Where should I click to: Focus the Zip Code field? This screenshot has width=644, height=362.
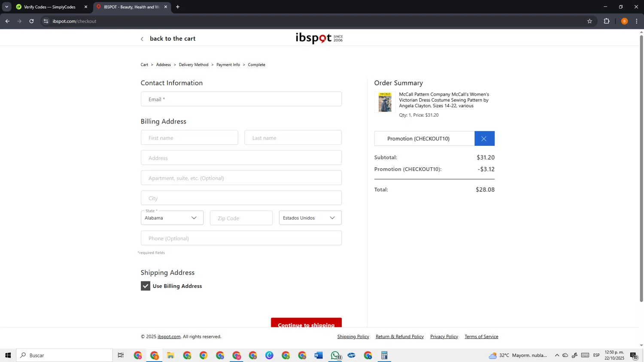[241, 218]
